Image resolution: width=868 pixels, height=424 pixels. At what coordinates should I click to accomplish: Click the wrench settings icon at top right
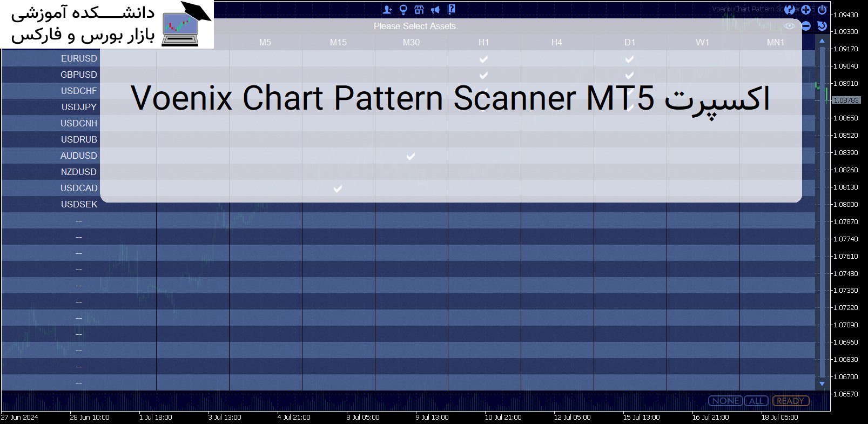click(790, 10)
